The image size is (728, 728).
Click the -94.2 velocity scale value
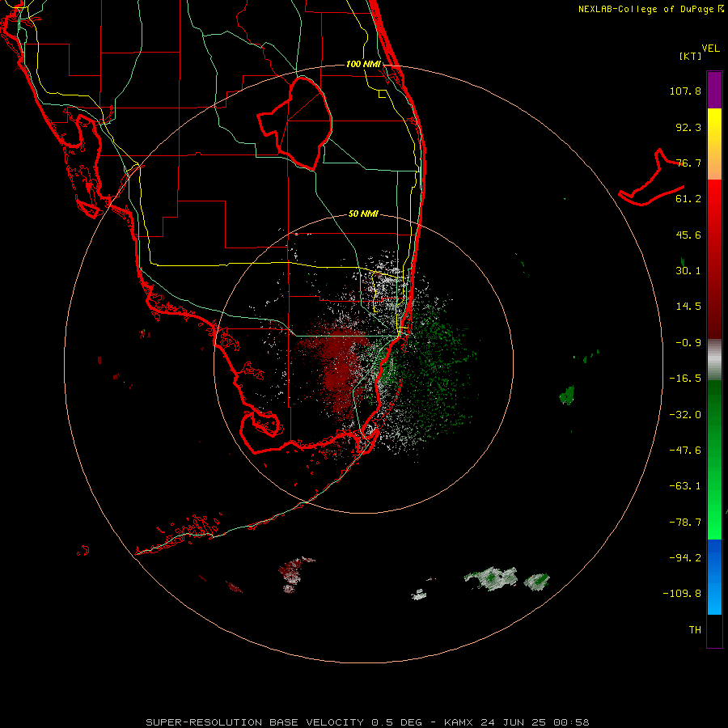(x=685, y=558)
